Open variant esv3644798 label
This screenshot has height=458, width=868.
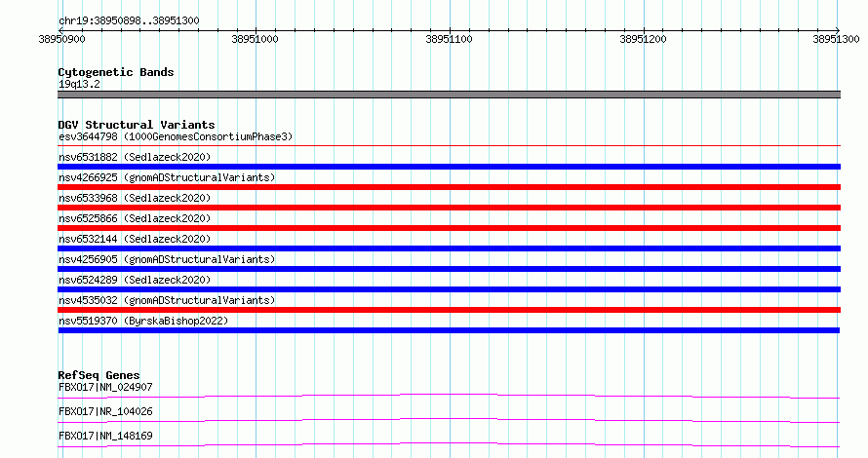click(x=176, y=136)
